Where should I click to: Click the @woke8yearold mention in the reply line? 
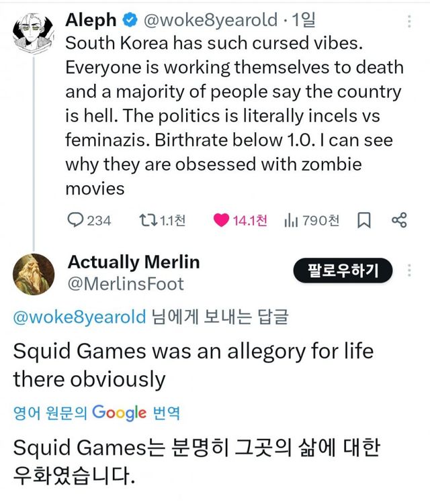[x=79, y=317]
